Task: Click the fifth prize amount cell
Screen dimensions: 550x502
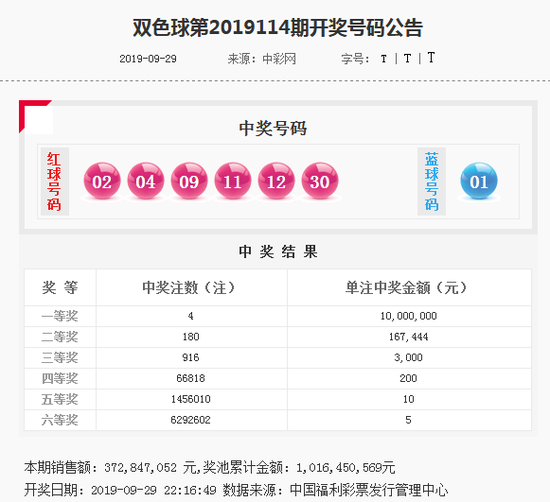Action: click(409, 399)
